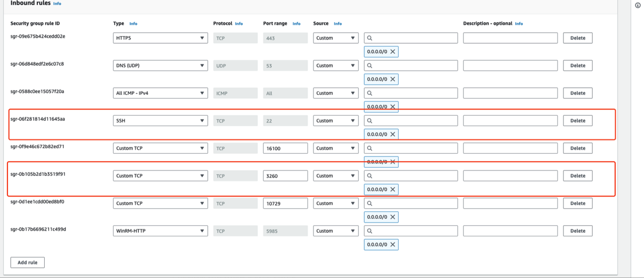Remove the 0.0.0.0/0 chip from All ICMP - IPv4 rule
The height and width of the screenshot is (278, 644).
click(x=393, y=107)
